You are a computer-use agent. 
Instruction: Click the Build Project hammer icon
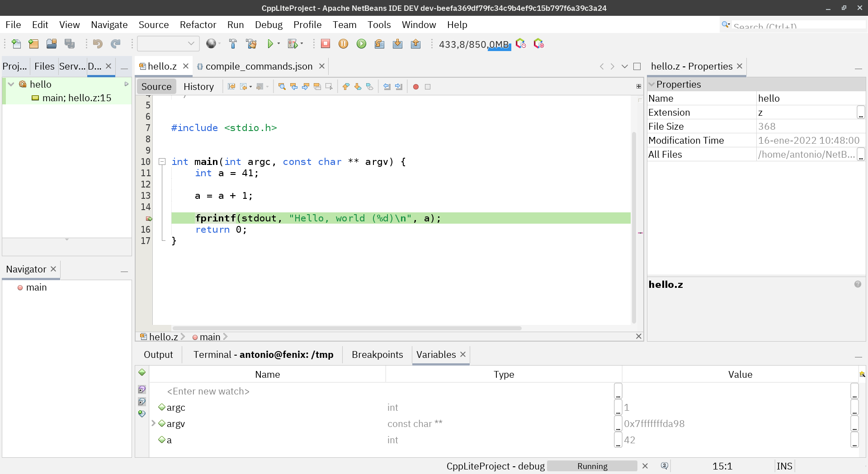click(x=233, y=44)
